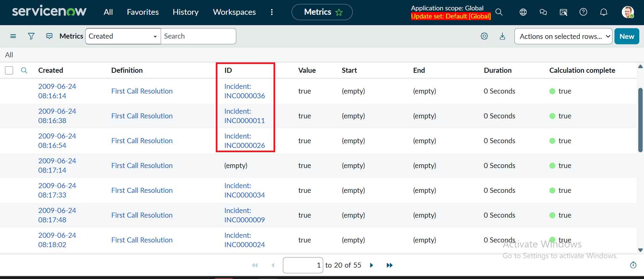Go to next page of records
644x279 pixels.
click(x=371, y=265)
